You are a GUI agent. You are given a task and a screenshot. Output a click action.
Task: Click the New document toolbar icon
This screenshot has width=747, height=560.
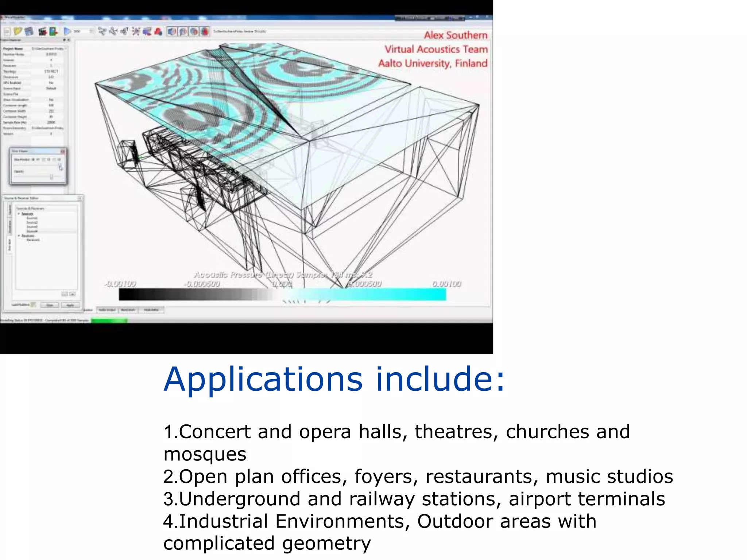tap(7, 32)
